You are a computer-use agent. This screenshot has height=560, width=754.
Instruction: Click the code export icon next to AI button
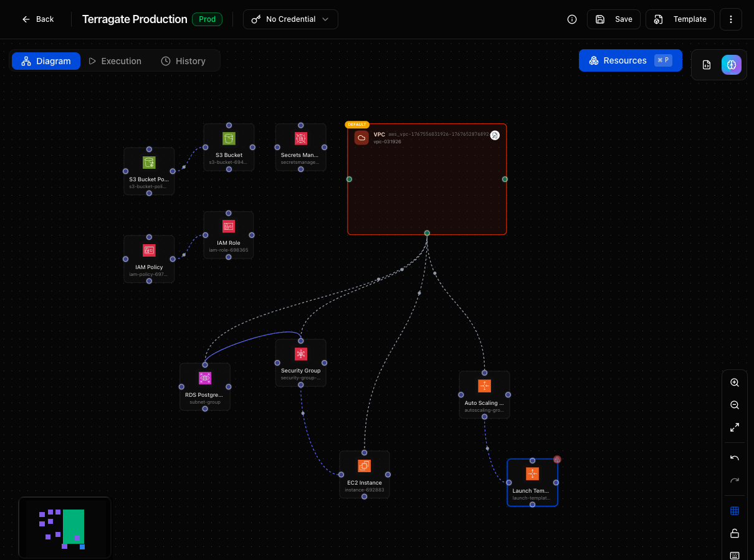(x=707, y=65)
